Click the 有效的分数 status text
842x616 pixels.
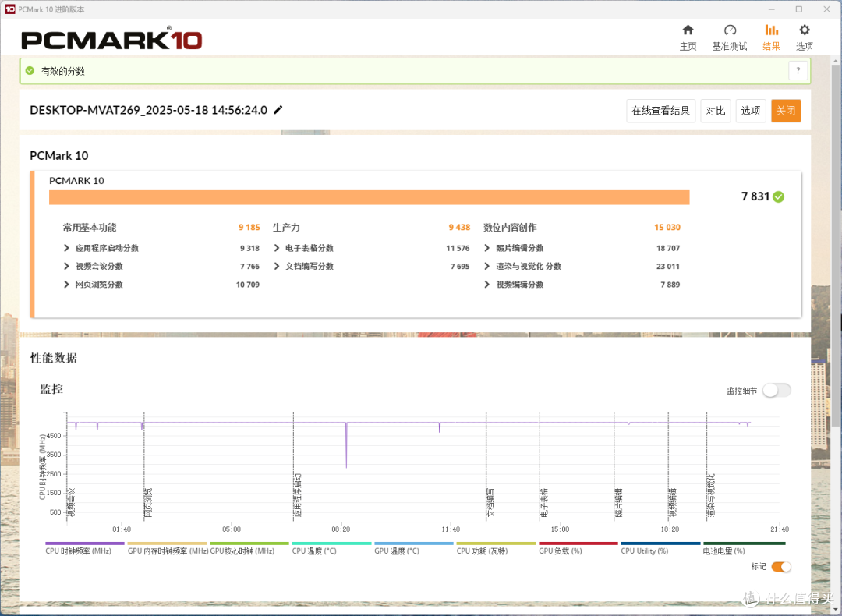(63, 72)
